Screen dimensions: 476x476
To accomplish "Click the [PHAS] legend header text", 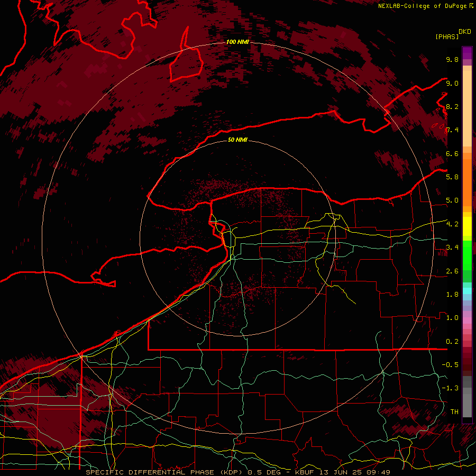I will click(447, 36).
